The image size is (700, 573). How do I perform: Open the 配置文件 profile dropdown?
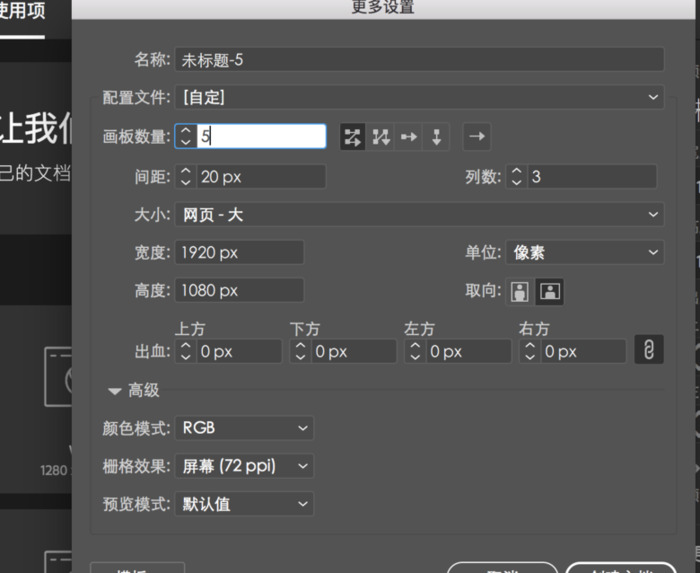click(419, 97)
